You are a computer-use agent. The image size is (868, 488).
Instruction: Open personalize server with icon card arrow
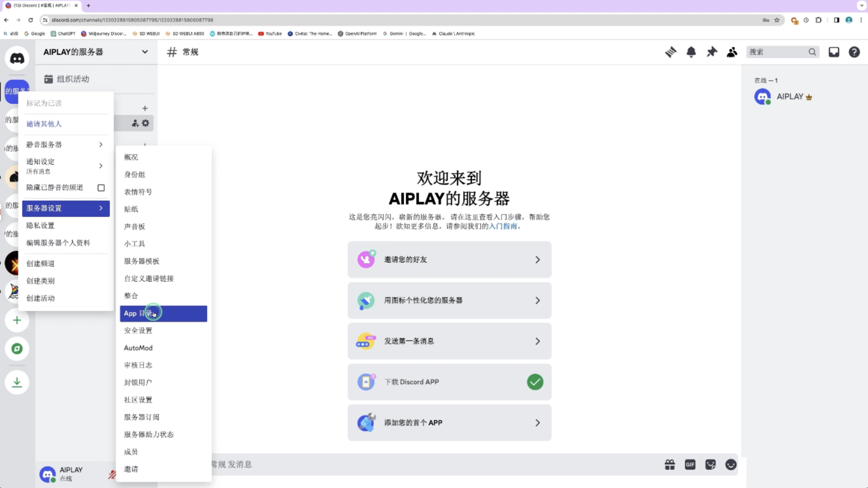[x=538, y=301]
